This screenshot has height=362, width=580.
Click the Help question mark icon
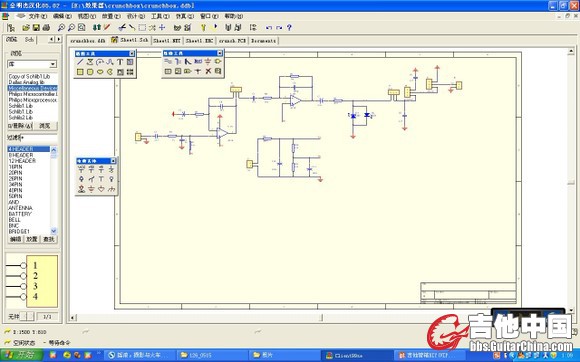click(289, 27)
